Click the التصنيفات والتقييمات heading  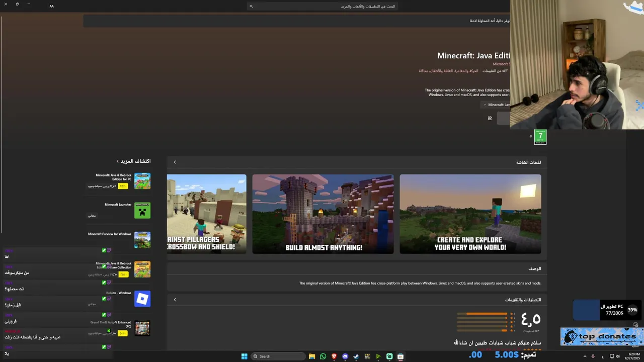(523, 300)
